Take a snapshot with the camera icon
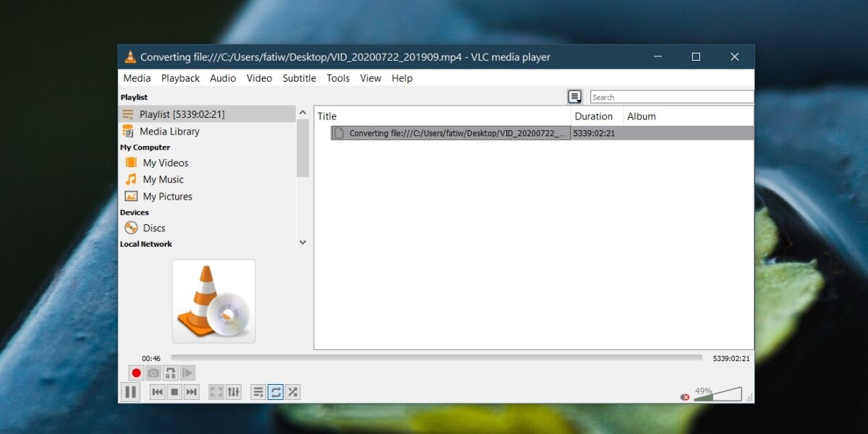Viewport: 868px width, 434px height. point(153,373)
